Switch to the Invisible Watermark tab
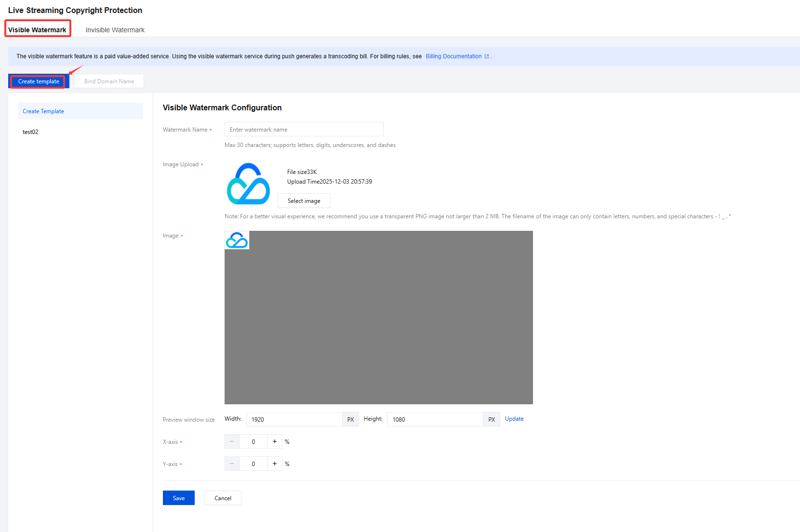 pyautogui.click(x=115, y=30)
